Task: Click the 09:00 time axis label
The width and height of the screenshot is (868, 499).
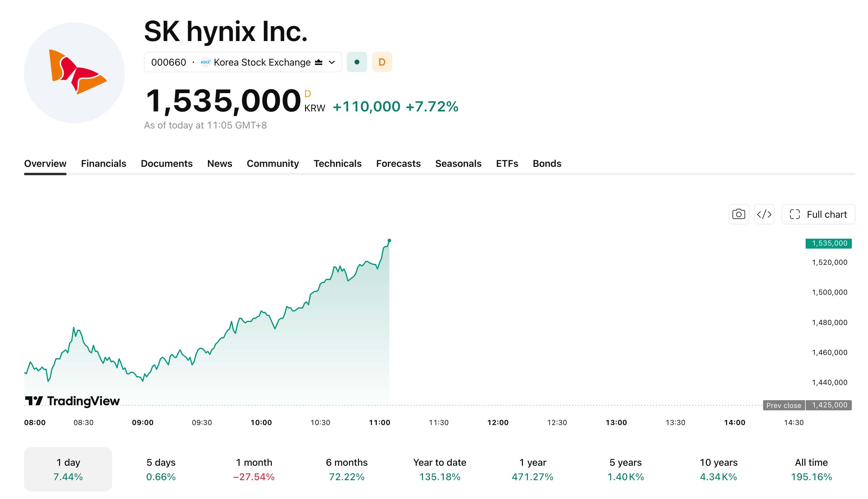Action: tap(143, 423)
